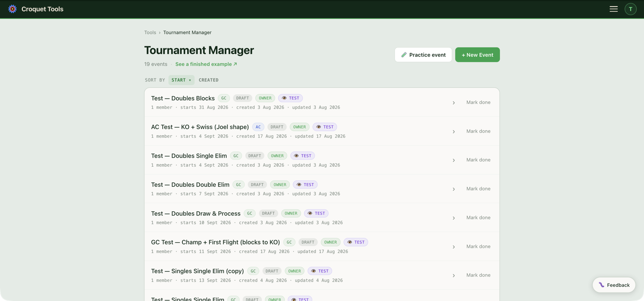Image resolution: width=644 pixels, height=301 pixels.
Task: Go to Tools breadcrumb
Action: pos(150,32)
